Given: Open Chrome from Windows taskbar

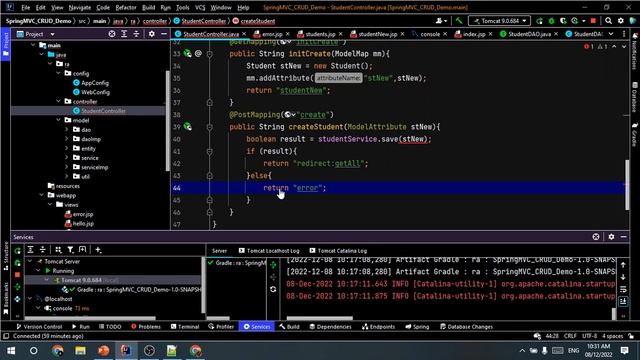Looking at the screenshot, I should (57, 351).
